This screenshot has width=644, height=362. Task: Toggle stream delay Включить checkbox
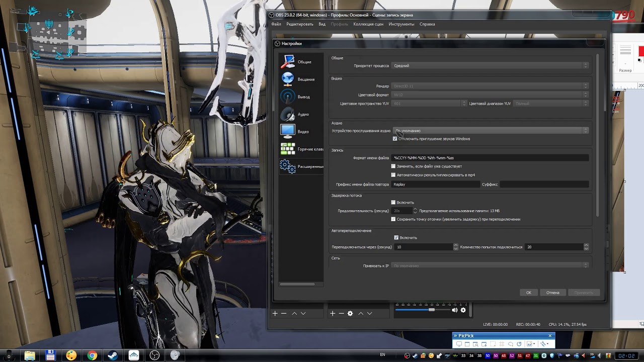393,202
